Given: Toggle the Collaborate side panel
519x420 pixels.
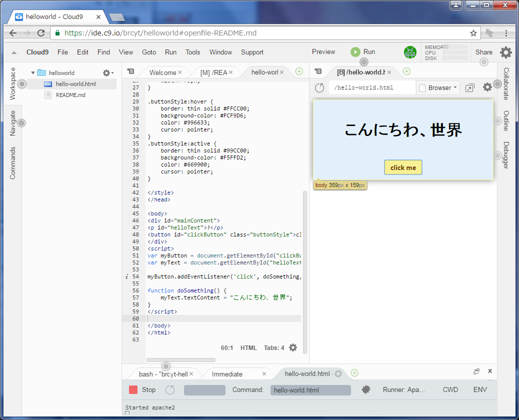Looking at the screenshot, I should point(506,83).
